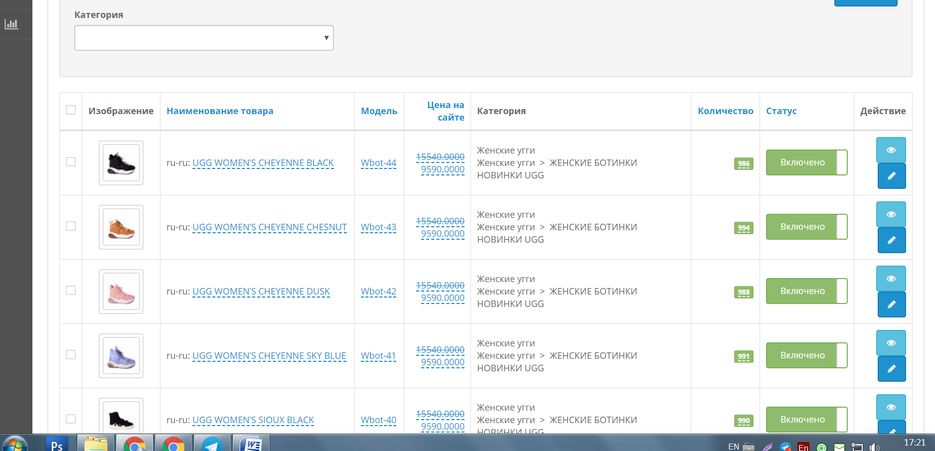Screen dimensions: 935x451
Task: Toggle the Включено status switch for Wbot-44
Action: (807, 162)
